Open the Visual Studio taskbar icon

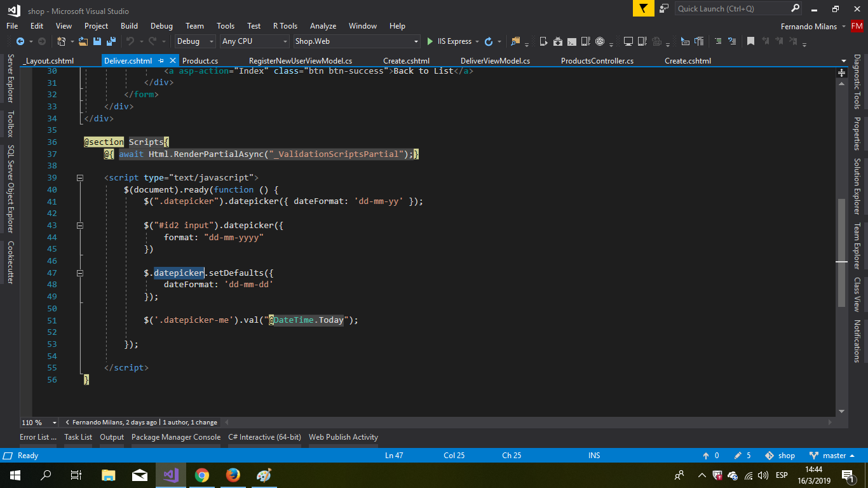point(171,475)
